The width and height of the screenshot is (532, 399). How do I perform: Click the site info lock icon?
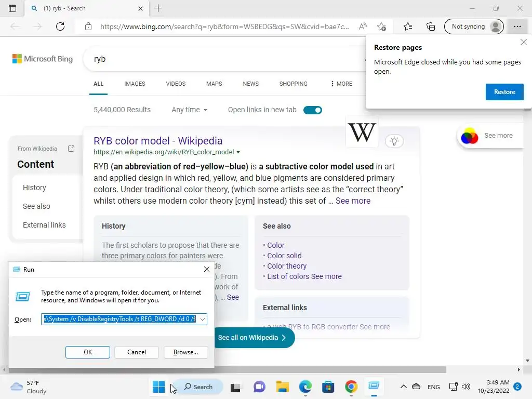point(88,26)
